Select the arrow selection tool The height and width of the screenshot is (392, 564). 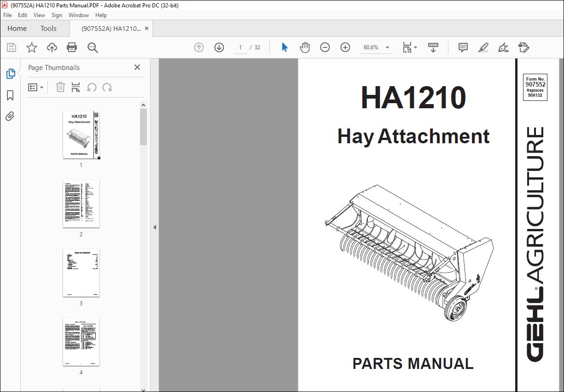tap(285, 47)
